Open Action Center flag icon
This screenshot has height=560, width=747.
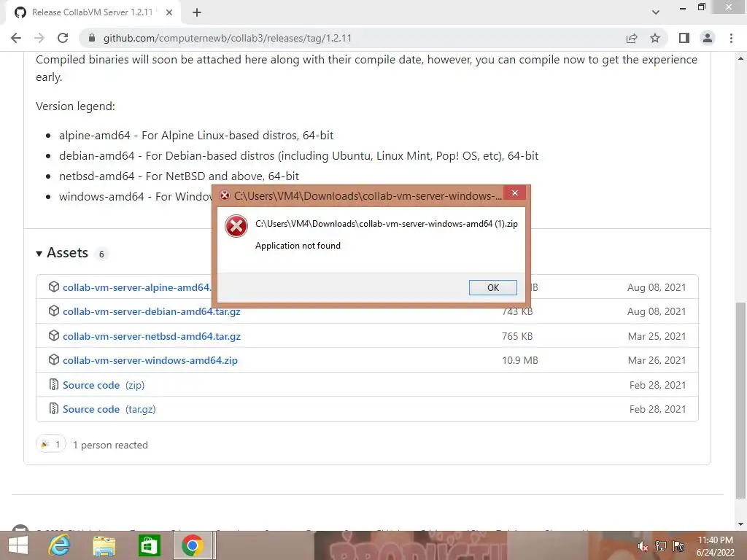(679, 546)
